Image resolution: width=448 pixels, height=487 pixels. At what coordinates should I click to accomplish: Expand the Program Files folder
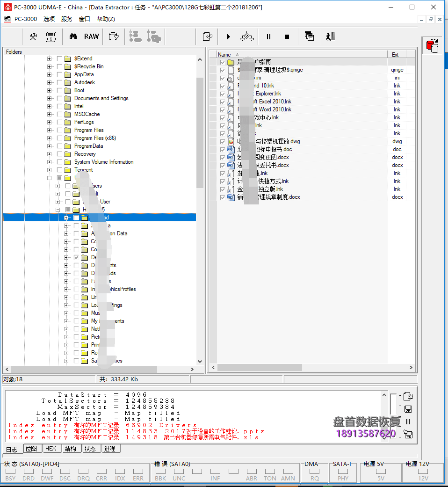click(x=49, y=130)
